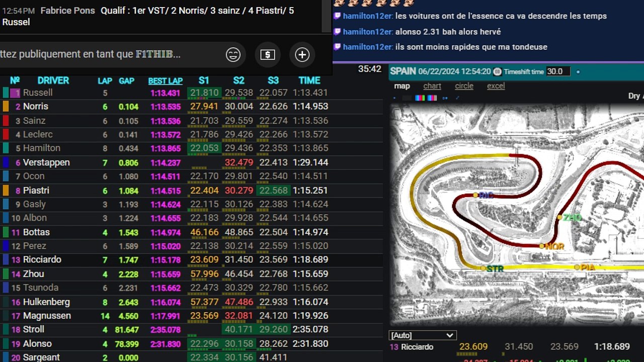This screenshot has width=644, height=362.
Task: Click the RIC marker on track map
Action: (x=483, y=195)
